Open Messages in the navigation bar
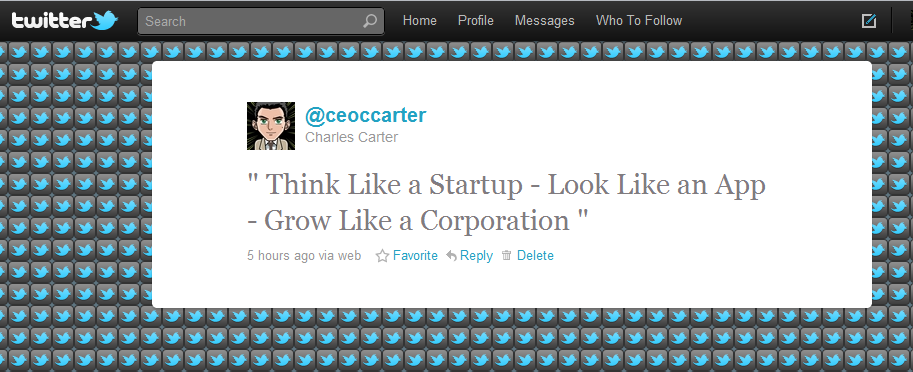Viewport: 913px width, 372px height. [544, 21]
